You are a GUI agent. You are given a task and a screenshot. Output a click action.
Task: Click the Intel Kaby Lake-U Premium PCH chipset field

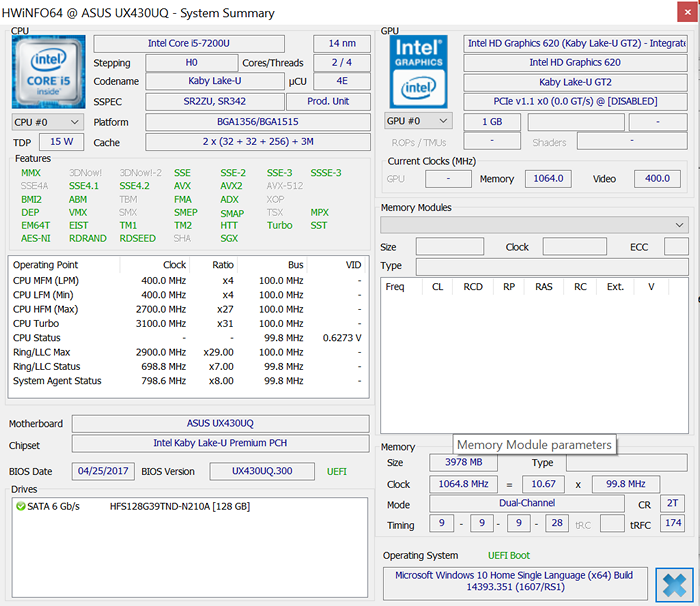[221, 443]
